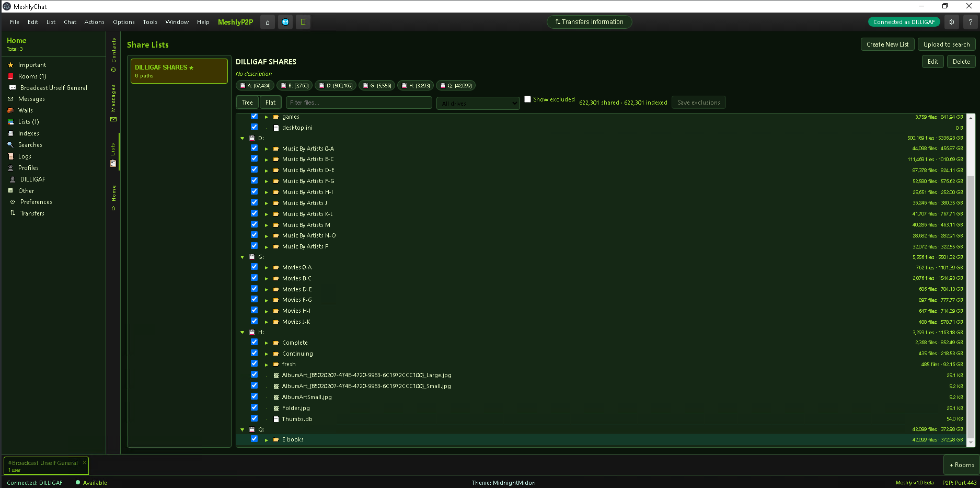Click the Edit button for DILLIGAF SHARES
This screenshot has height=488, width=980.
[x=933, y=62]
